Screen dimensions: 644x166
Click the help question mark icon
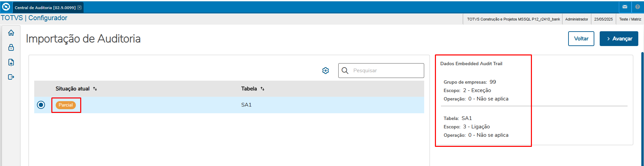(638, 7)
